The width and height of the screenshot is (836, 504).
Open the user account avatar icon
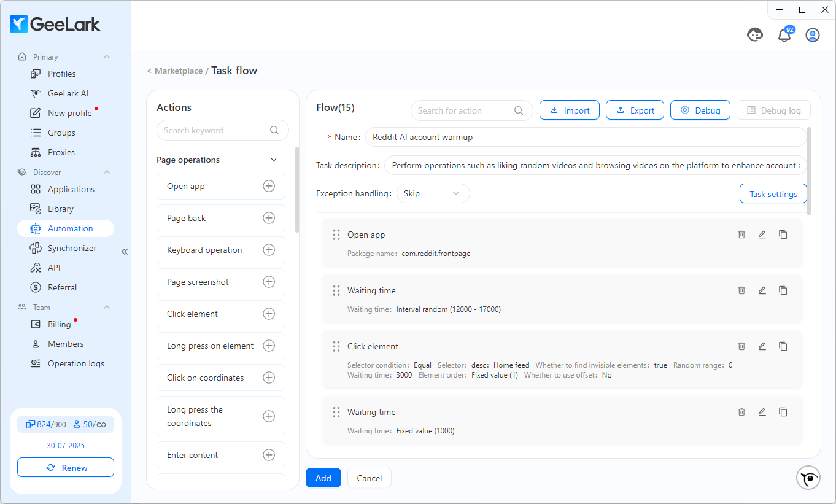813,35
